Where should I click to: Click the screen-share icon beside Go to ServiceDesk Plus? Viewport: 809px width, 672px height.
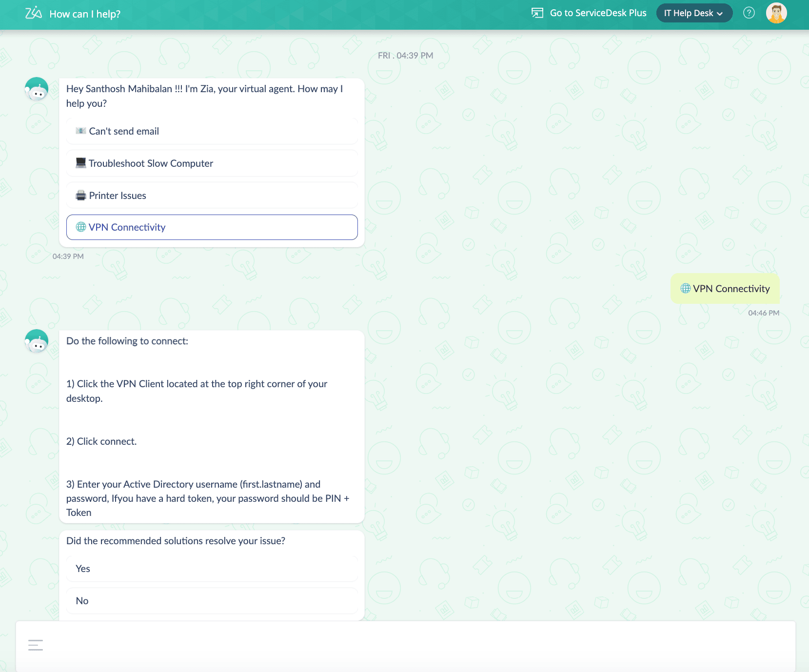(537, 13)
